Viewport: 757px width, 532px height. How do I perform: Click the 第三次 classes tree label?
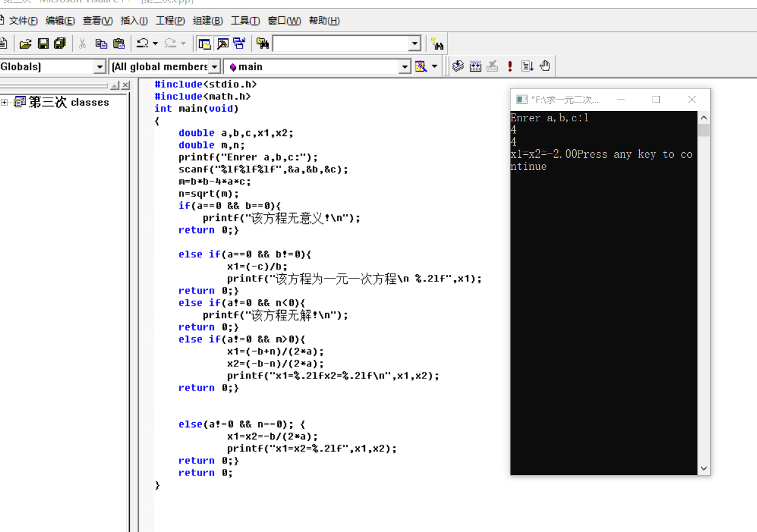[x=69, y=102]
